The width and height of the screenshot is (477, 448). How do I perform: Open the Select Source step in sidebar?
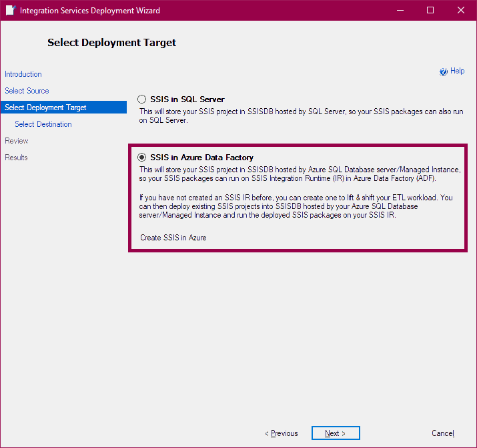pos(27,91)
